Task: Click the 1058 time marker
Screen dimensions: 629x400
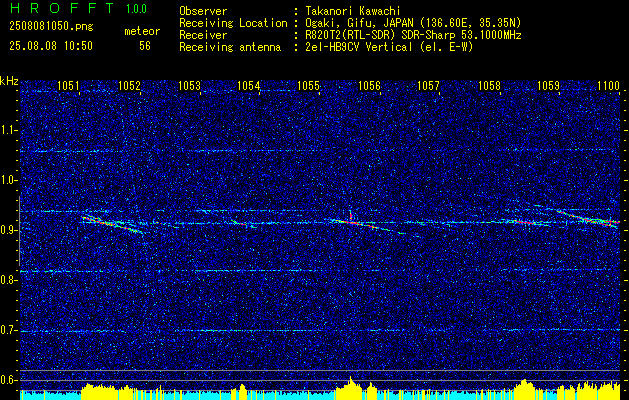Action: tap(489, 85)
